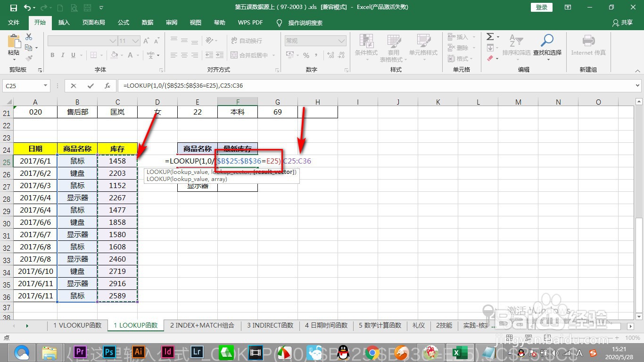The image size is (644, 362).
Task: Click the zoom-in plus on the zoom slider
Action: tap(618, 338)
